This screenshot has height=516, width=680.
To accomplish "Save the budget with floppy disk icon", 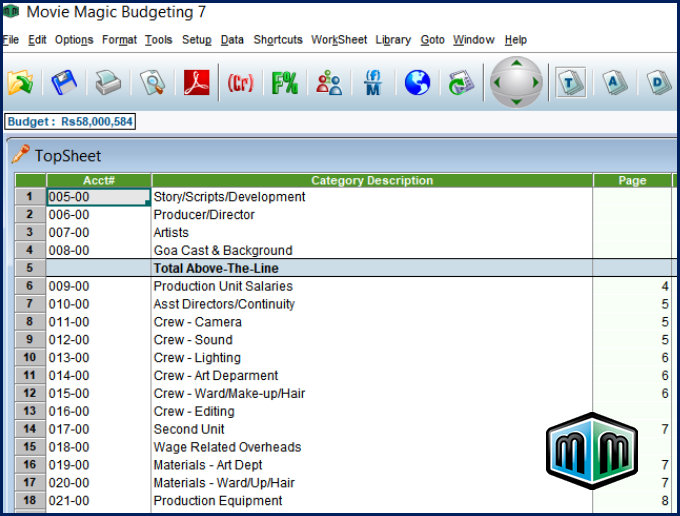I will click(64, 82).
